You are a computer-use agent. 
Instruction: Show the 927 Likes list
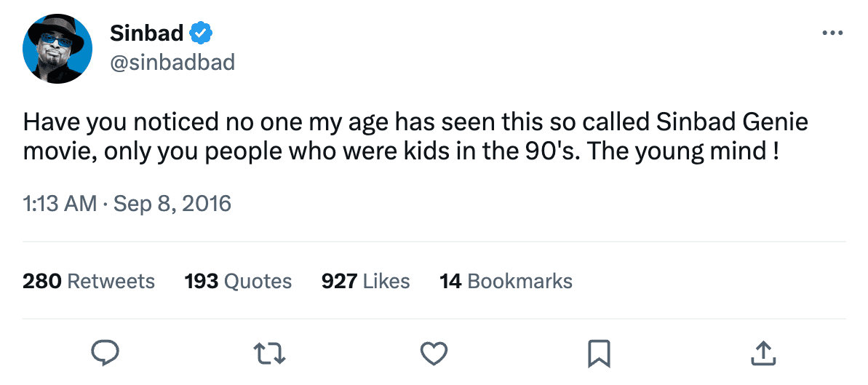[x=365, y=281]
